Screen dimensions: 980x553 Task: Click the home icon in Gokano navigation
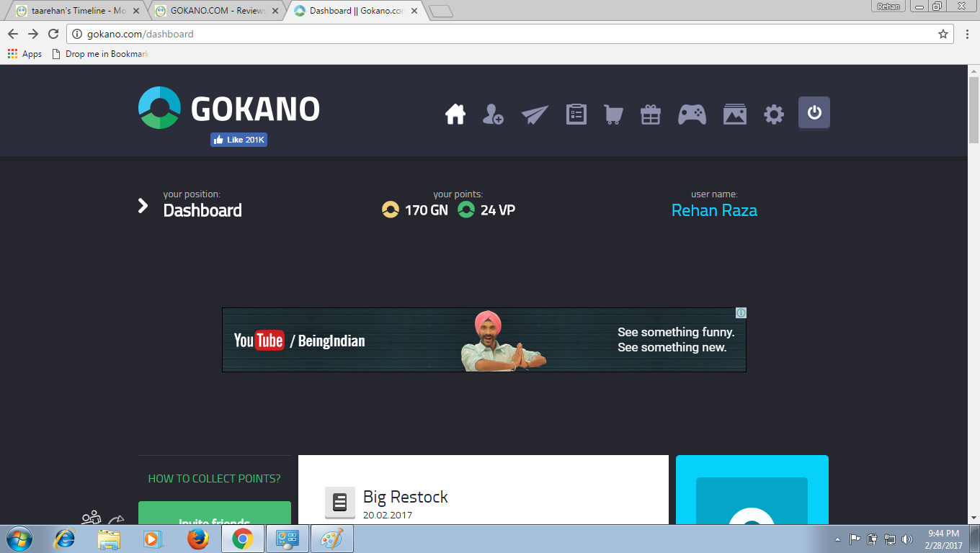(455, 114)
